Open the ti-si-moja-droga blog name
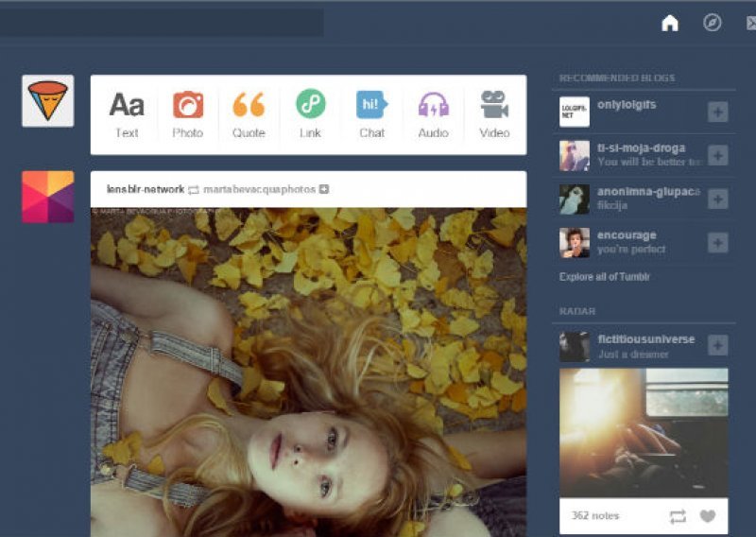756x537 pixels. point(641,147)
